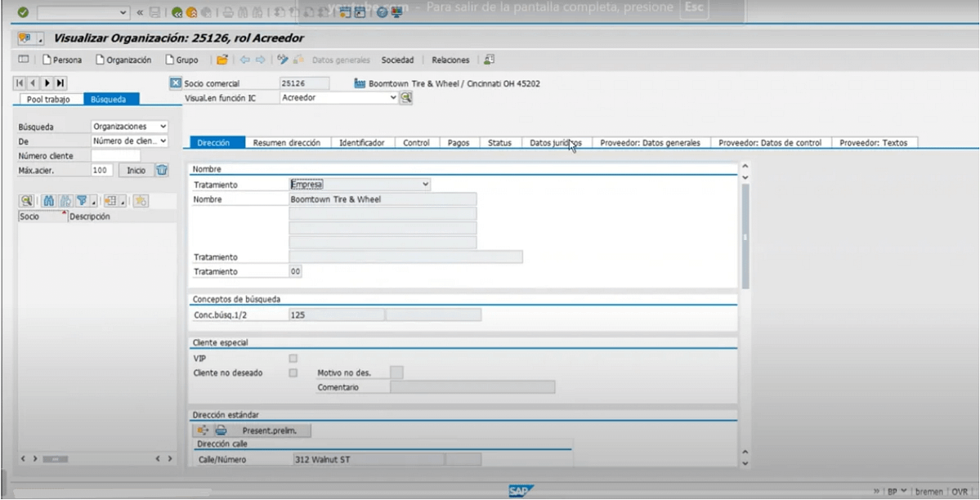This screenshot has width=980, height=500.
Task: Click the previous-record navigation arrow
Action: pyautogui.click(x=33, y=83)
